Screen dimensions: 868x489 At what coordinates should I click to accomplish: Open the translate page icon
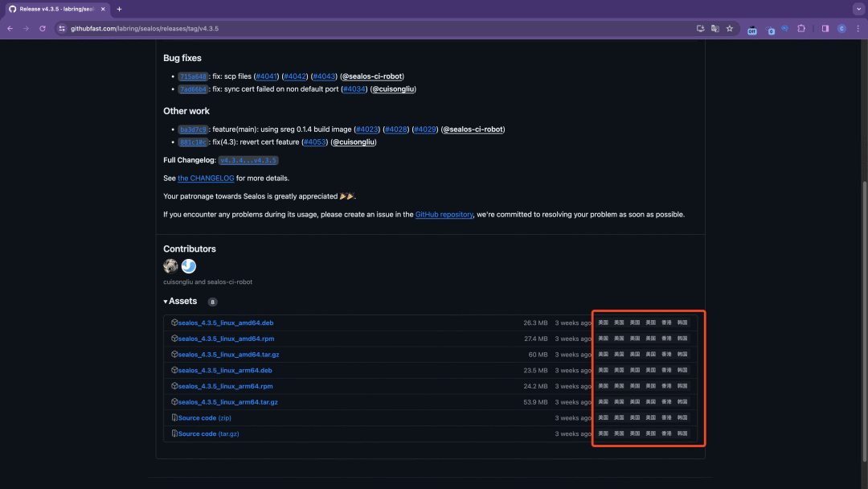coord(715,28)
